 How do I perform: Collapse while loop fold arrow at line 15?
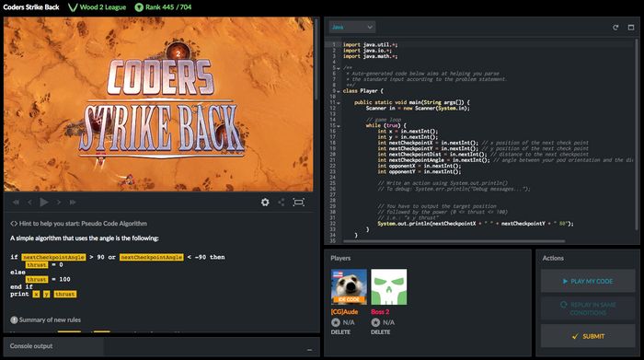tap(339, 126)
